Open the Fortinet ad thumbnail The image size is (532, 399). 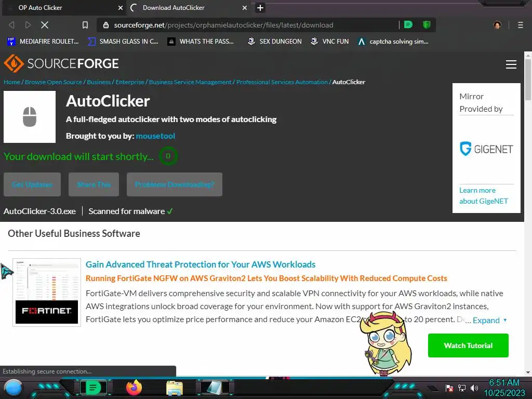click(x=47, y=292)
